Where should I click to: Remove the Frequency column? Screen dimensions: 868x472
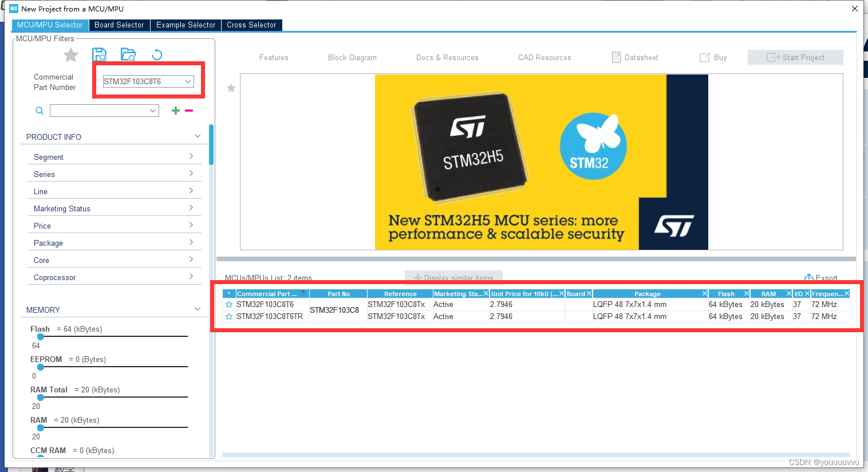click(x=847, y=294)
